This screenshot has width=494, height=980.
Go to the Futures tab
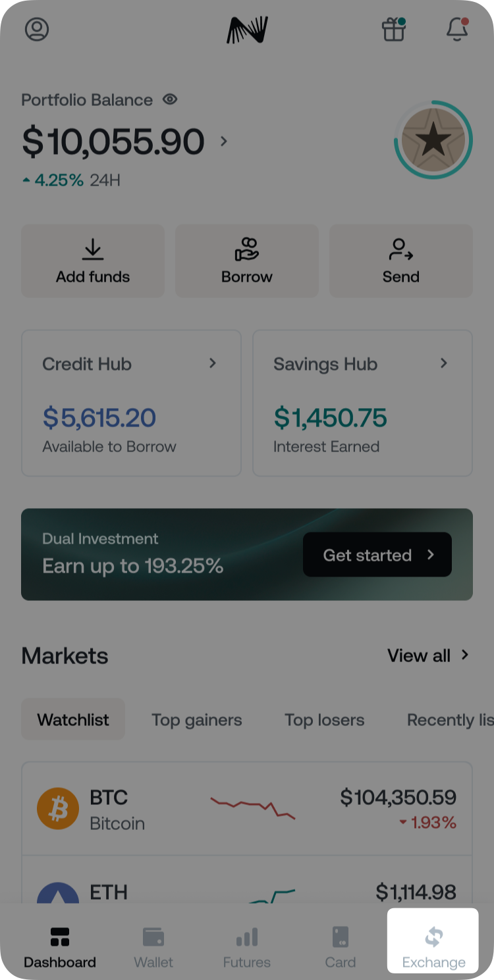coord(247,948)
